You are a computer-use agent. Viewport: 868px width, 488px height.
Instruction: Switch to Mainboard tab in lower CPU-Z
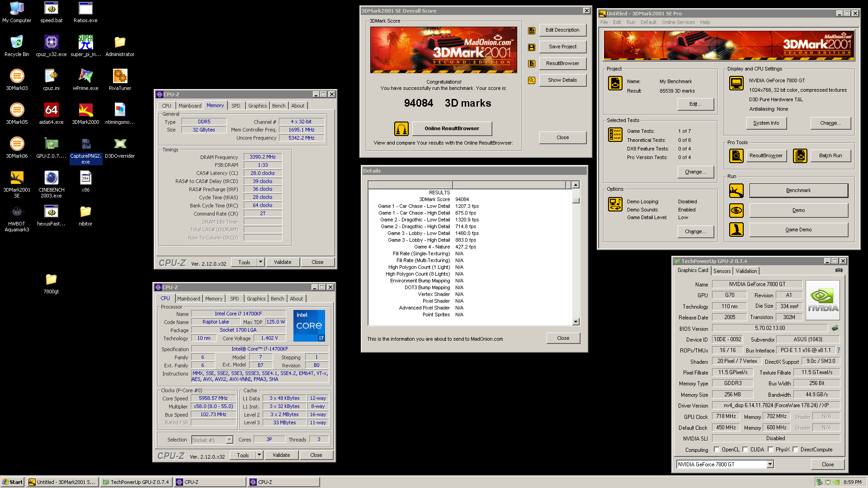(x=189, y=299)
